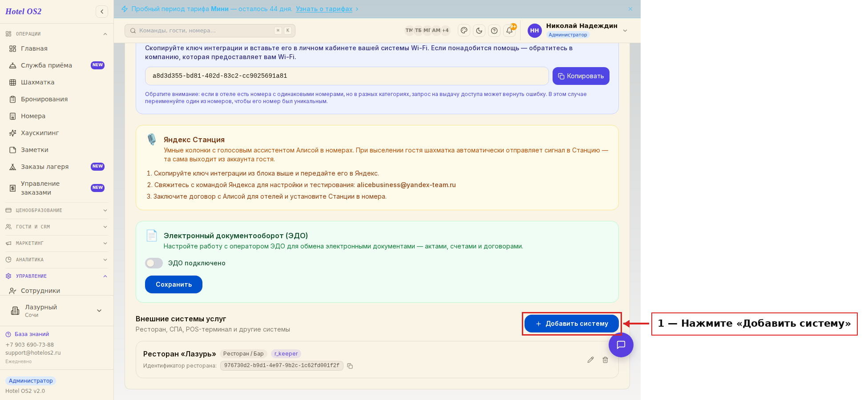Click the +7 903 690-73-88 phone number
The height and width of the screenshot is (400, 868).
[29, 345]
